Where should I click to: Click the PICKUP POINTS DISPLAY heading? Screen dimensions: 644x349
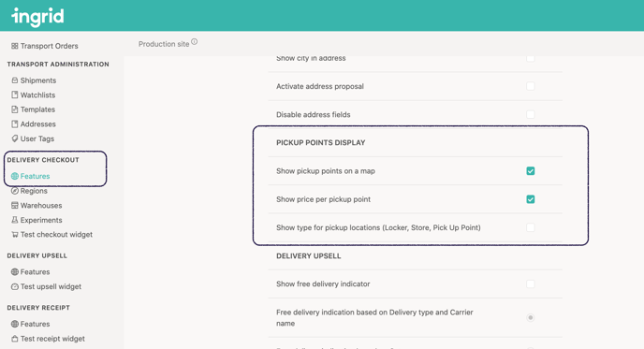point(320,142)
